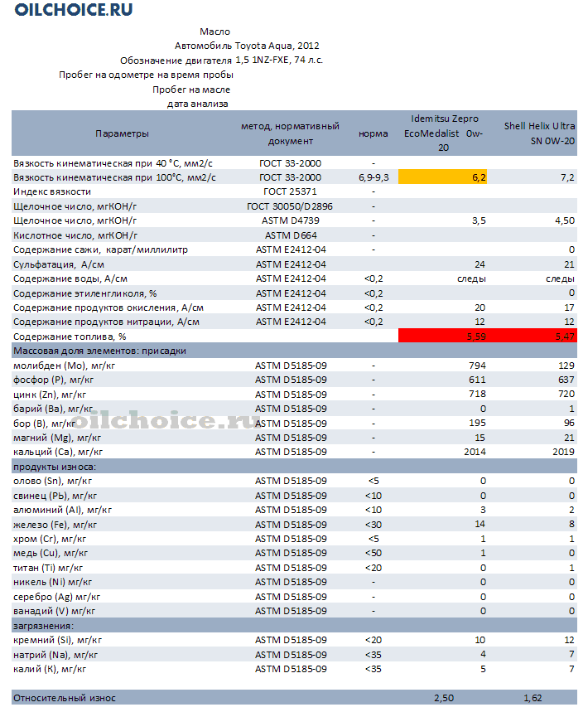588x712 pixels.
Task: Select 'ванадий (V) мг/кг' row label
Action: pyautogui.click(x=54, y=611)
